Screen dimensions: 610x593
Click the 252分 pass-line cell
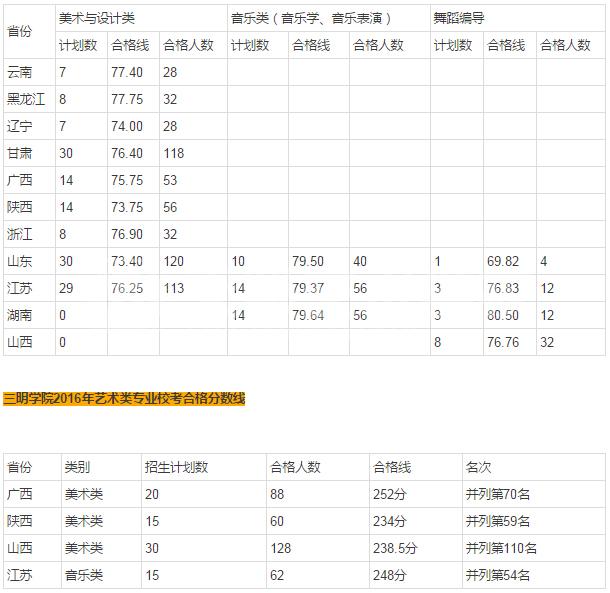coord(389,494)
